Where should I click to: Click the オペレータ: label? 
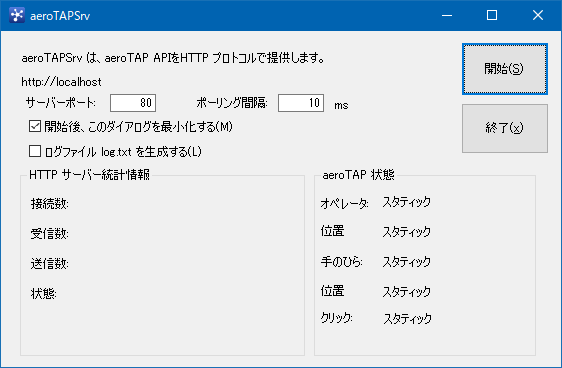344,203
